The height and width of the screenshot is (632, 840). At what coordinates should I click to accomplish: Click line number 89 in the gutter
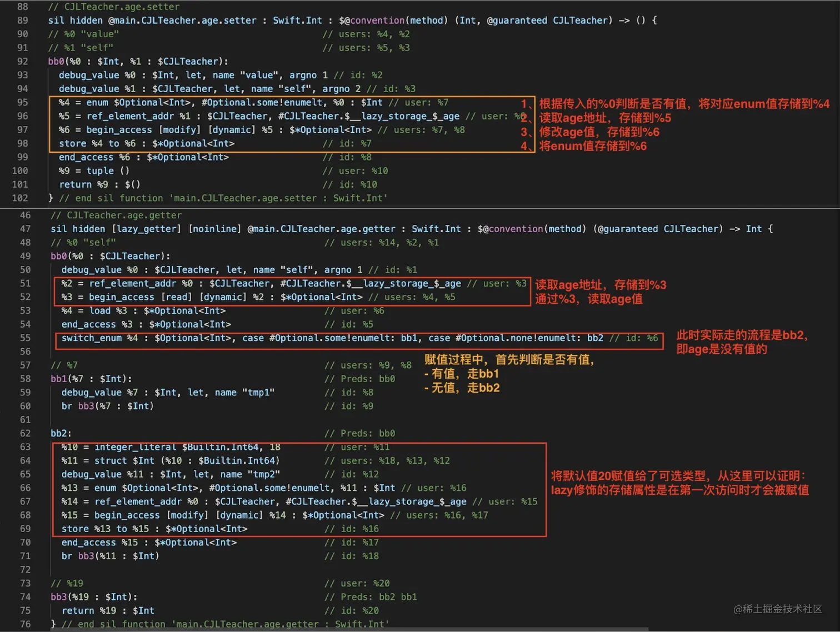pos(22,21)
